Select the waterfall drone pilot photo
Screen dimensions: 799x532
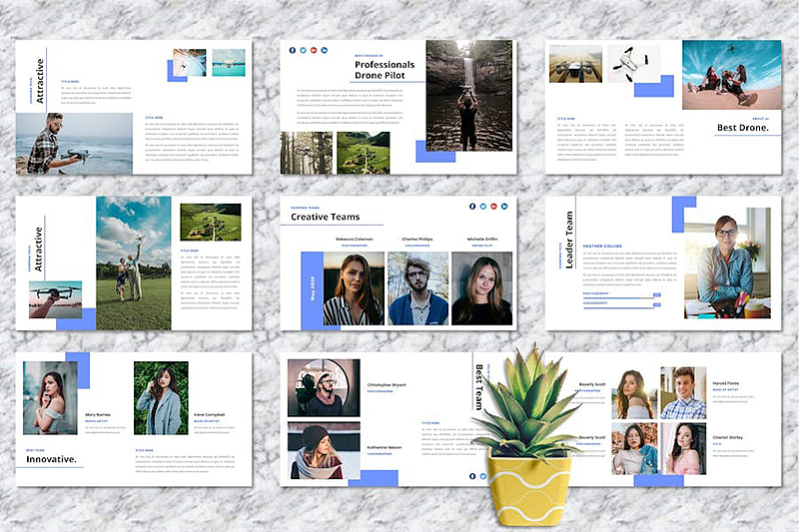[469, 96]
